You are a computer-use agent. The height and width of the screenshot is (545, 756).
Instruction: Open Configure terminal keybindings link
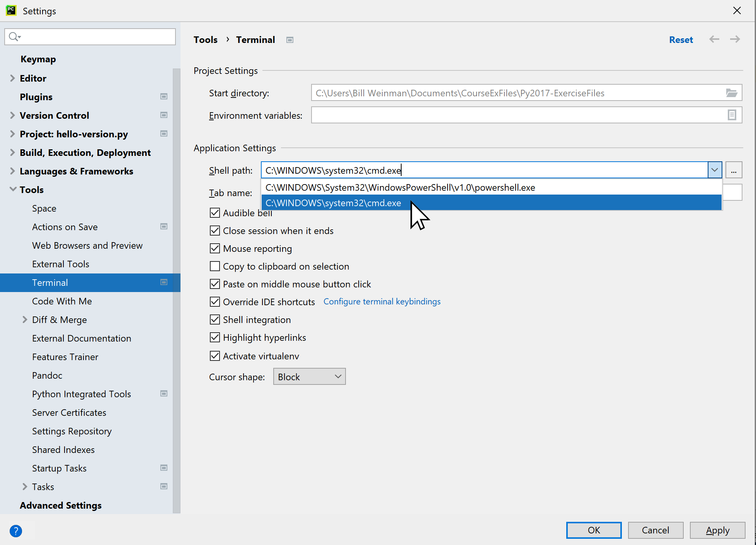(x=382, y=301)
